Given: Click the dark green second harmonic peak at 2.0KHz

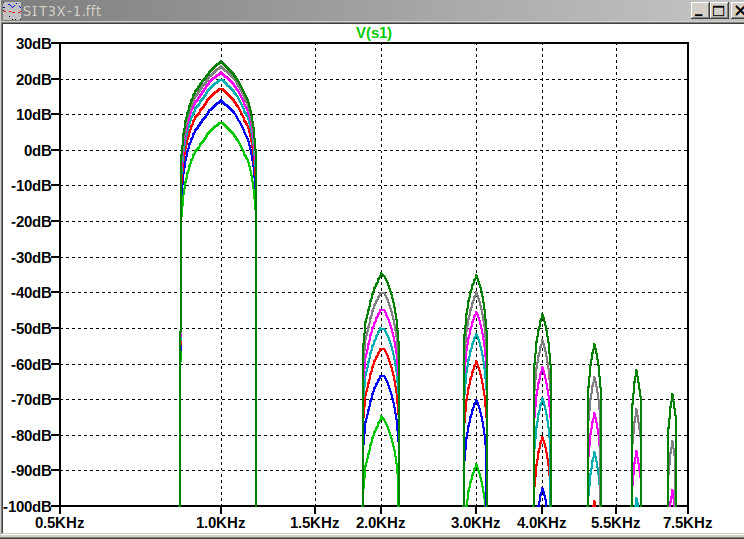Looking at the screenshot, I should (x=382, y=274).
